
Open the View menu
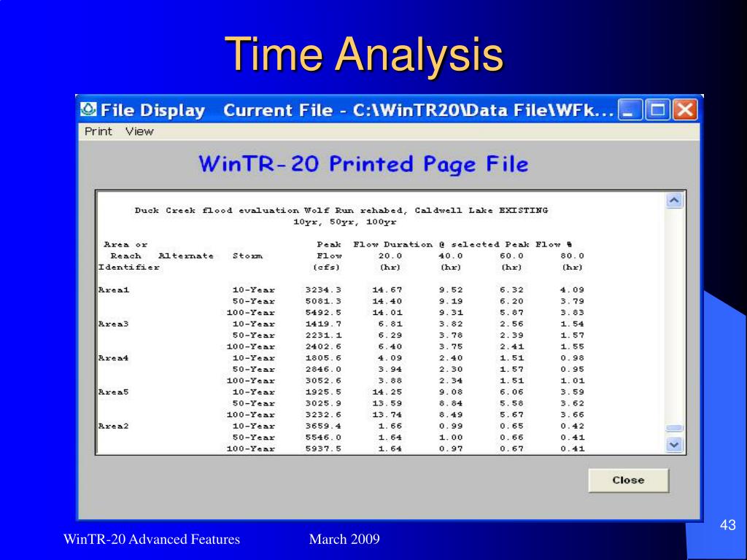point(139,131)
